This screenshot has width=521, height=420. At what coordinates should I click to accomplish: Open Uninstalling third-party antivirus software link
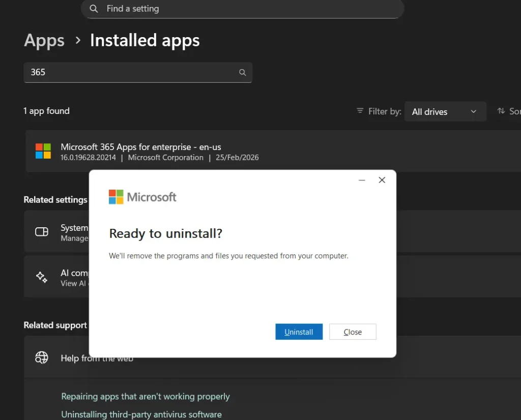click(141, 414)
